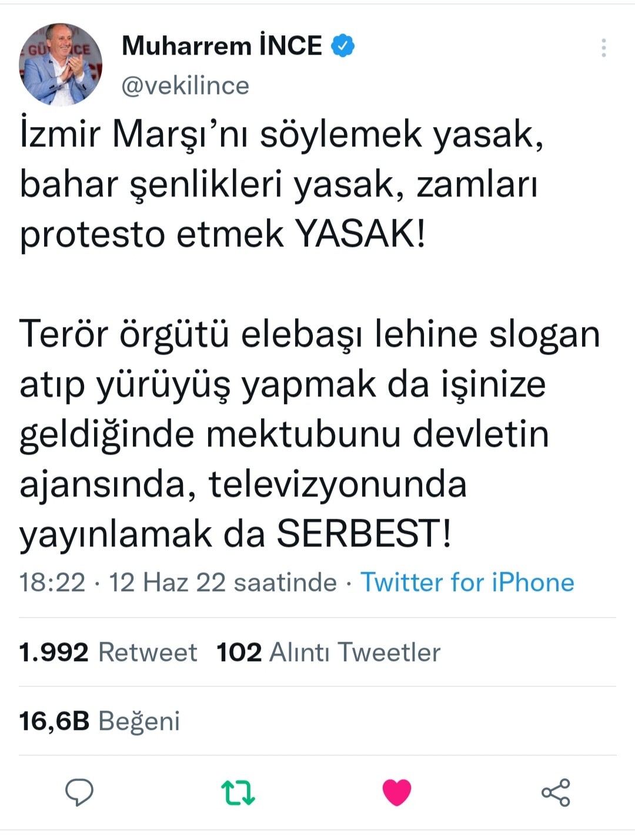Tap the share icon
The height and width of the screenshot is (840, 635).
(556, 792)
